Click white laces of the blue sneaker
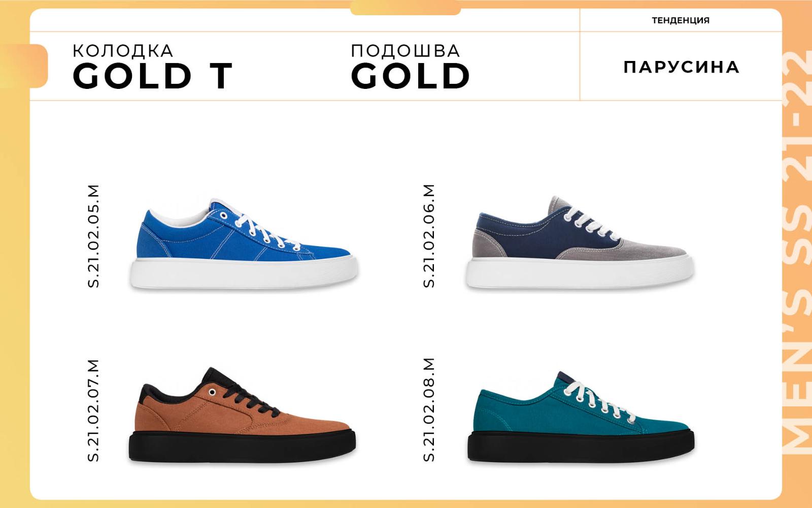 point(264,231)
